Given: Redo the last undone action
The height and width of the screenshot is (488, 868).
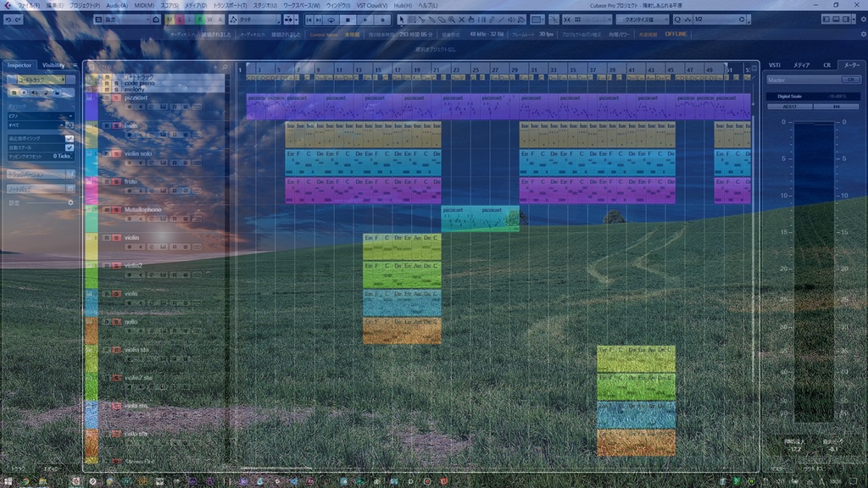Looking at the screenshot, I should coord(18,19).
